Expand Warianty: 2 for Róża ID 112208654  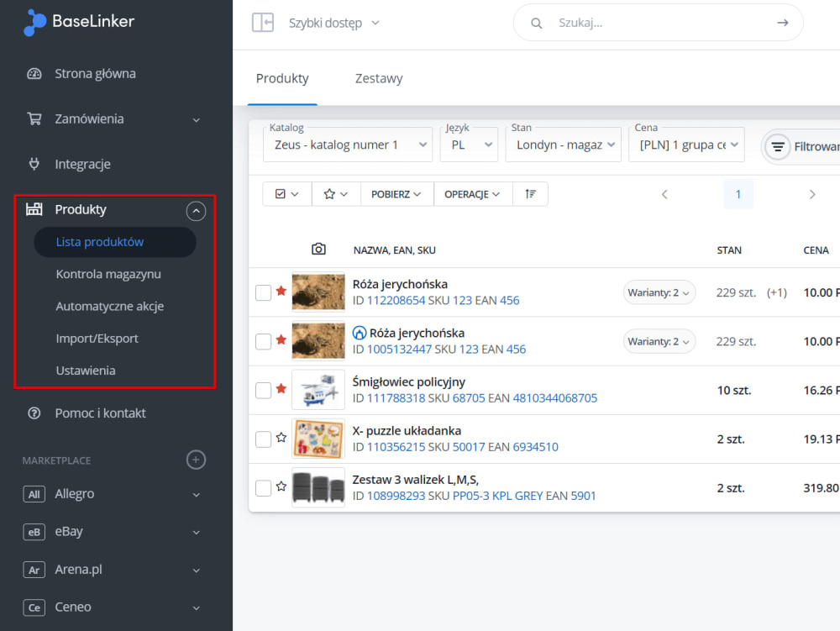pos(659,292)
